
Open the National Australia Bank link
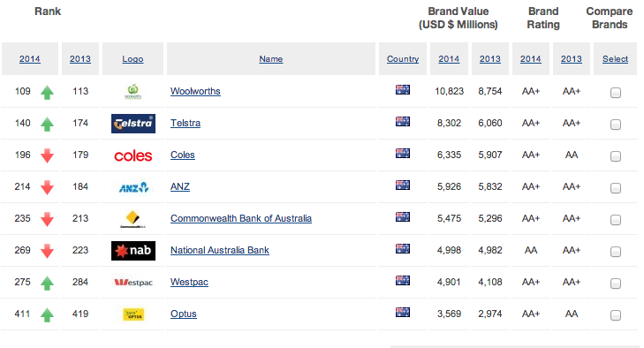pyautogui.click(x=220, y=250)
